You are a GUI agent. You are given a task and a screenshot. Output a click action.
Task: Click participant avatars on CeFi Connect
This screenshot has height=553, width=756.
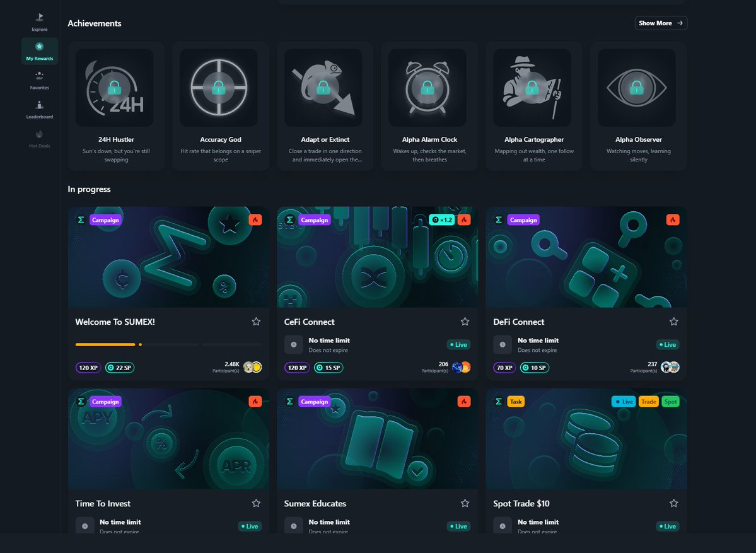(x=462, y=368)
